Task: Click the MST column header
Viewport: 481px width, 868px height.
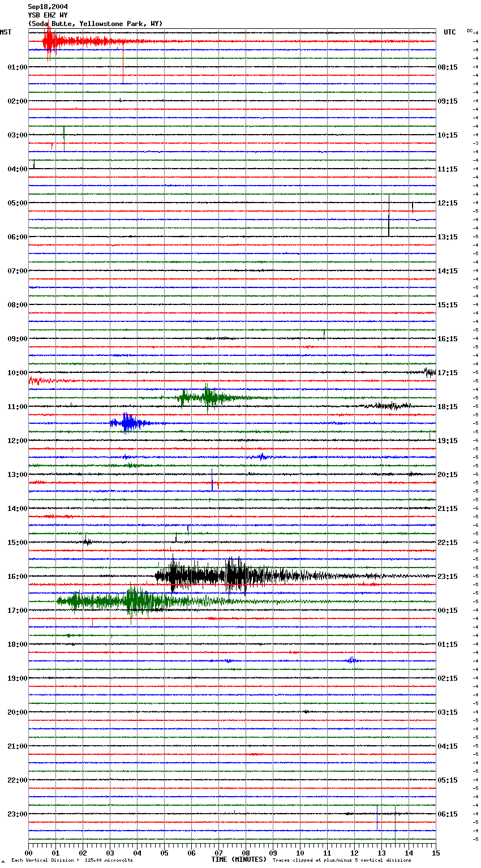Action: pyautogui.click(x=6, y=32)
